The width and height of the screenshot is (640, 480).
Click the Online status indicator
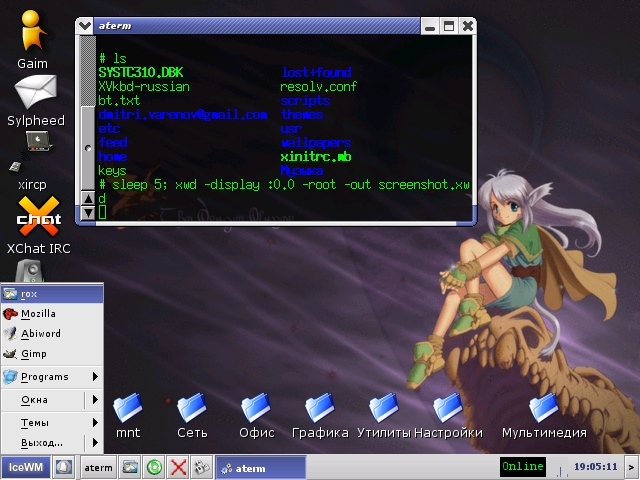pos(523,467)
